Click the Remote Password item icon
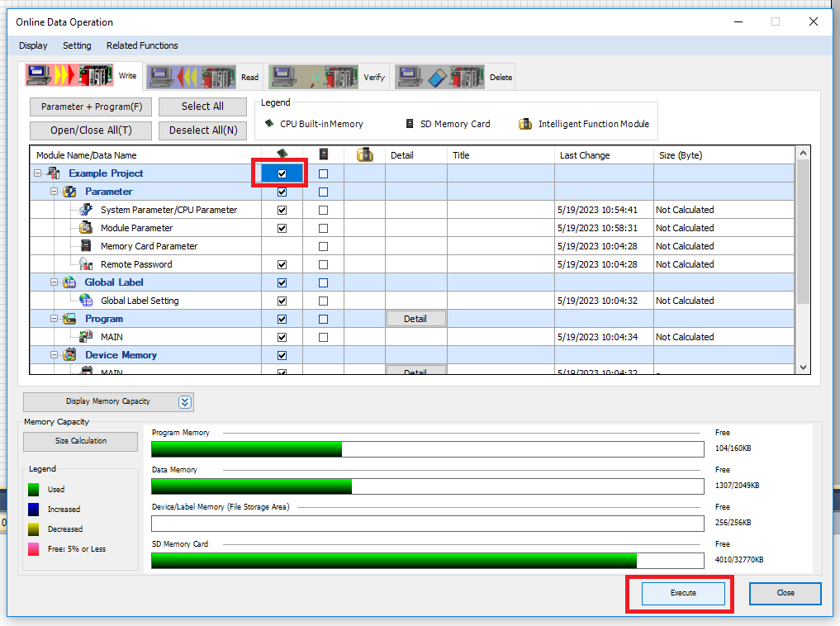840x626 pixels. (x=86, y=264)
